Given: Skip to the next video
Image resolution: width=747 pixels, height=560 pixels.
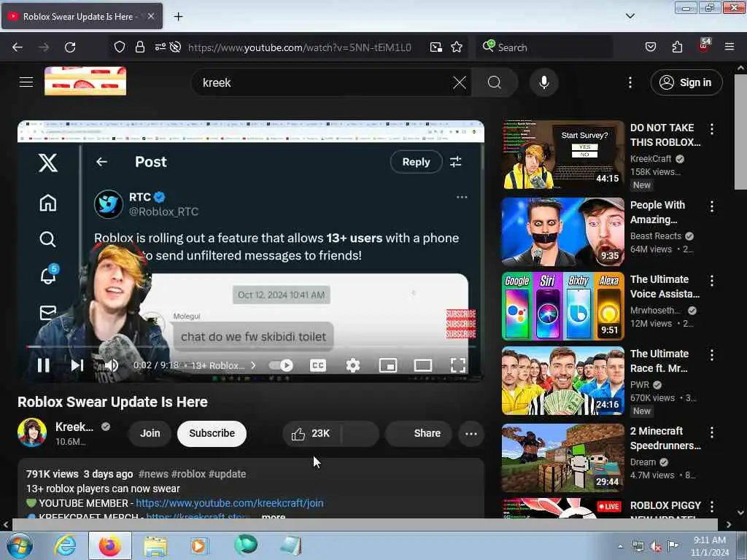Looking at the screenshot, I should (x=77, y=365).
